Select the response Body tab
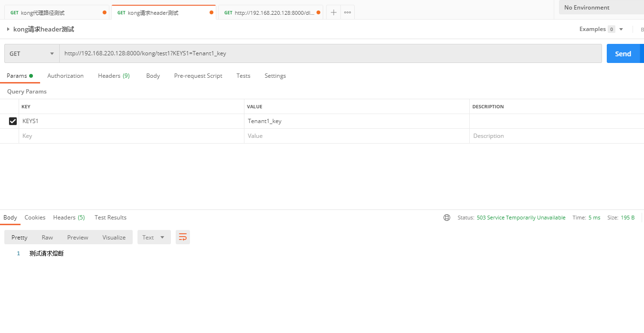 pos(10,218)
